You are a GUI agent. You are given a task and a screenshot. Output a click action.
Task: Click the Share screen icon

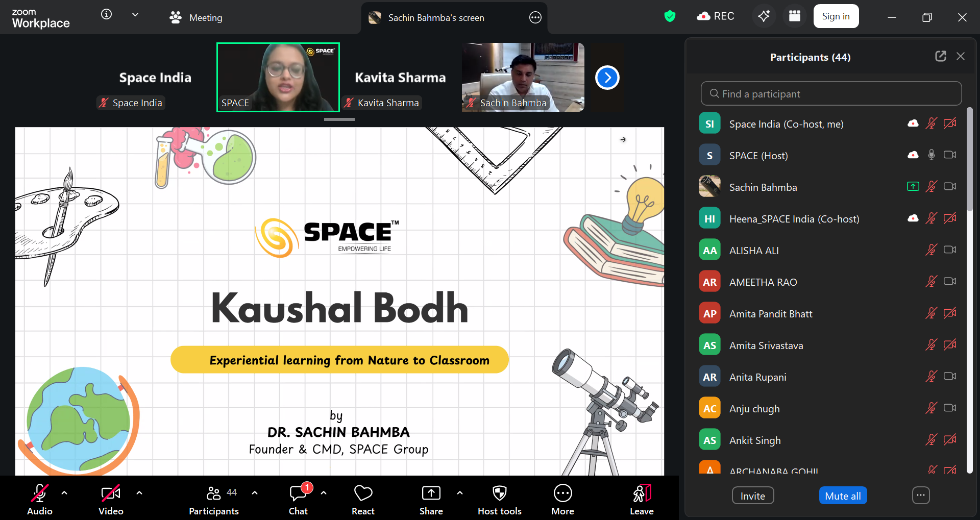pos(431,500)
